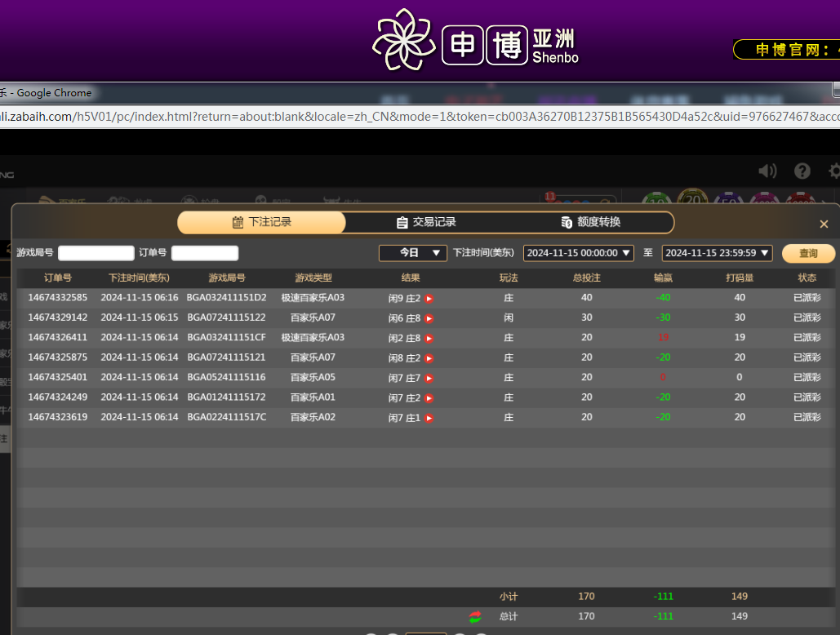Viewport: 840px width, 635px height.
Task: Play video replay for order 14674332585
Action: (x=429, y=299)
